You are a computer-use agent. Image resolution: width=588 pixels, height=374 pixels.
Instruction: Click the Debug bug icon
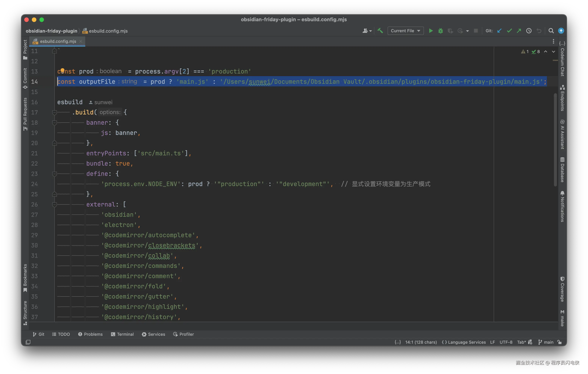pos(440,31)
